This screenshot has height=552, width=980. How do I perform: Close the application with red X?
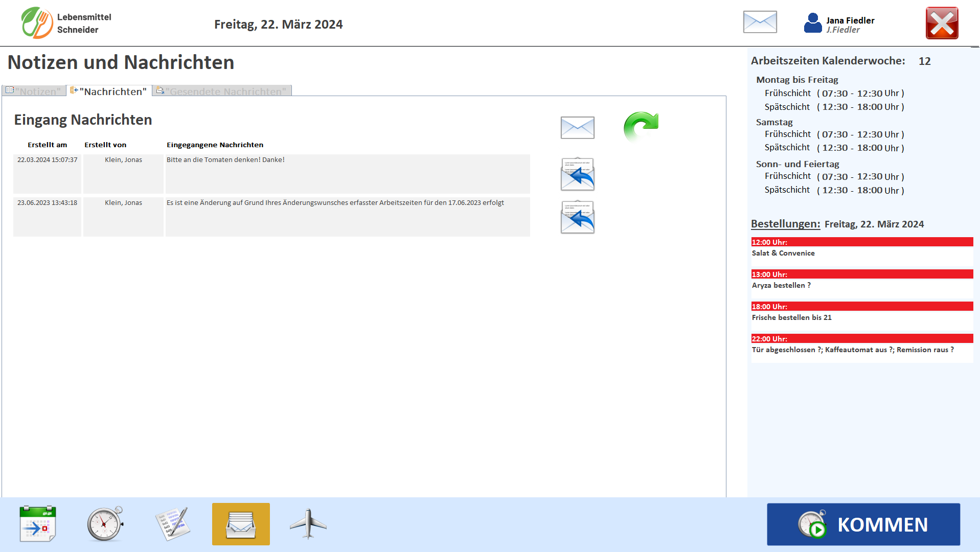pyautogui.click(x=942, y=24)
